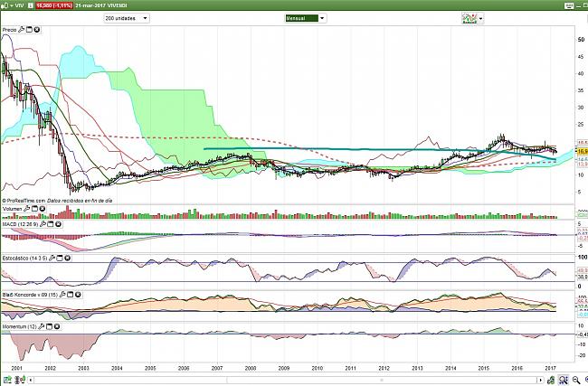Edit Blai5 Koncorde indicator settings
Image resolution: width=588 pixels, height=386 pixels.
pos(62,294)
